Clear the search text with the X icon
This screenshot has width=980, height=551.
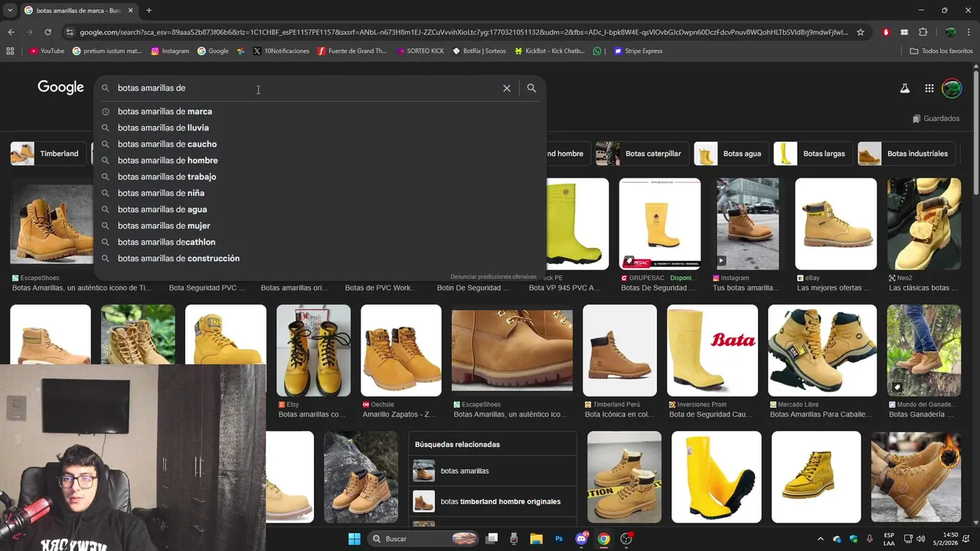coord(507,88)
